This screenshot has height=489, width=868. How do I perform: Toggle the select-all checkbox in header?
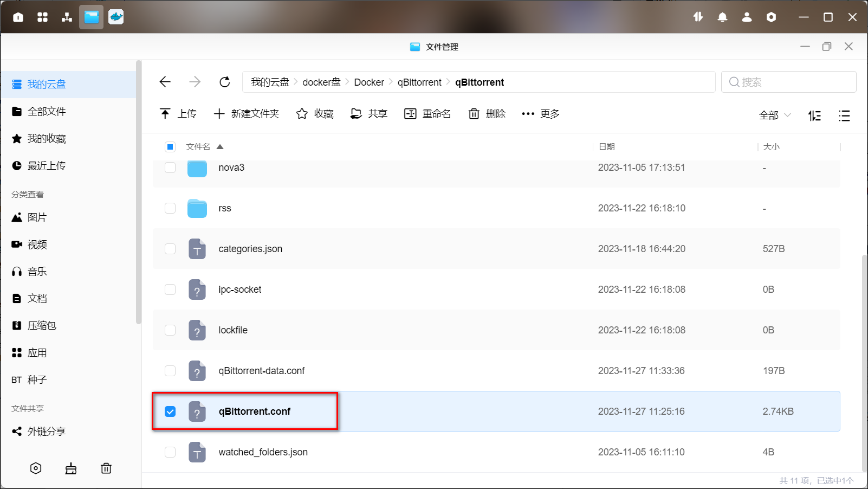170,147
